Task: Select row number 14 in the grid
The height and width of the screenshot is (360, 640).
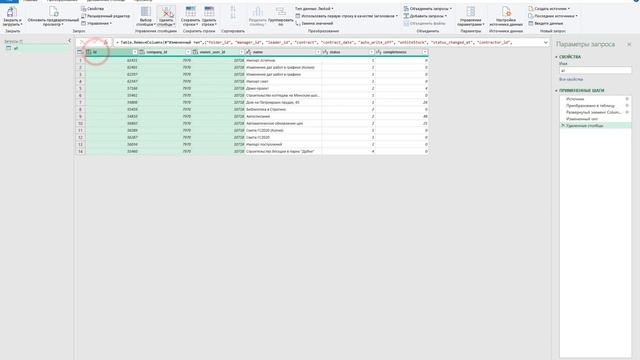Action: (x=80, y=151)
